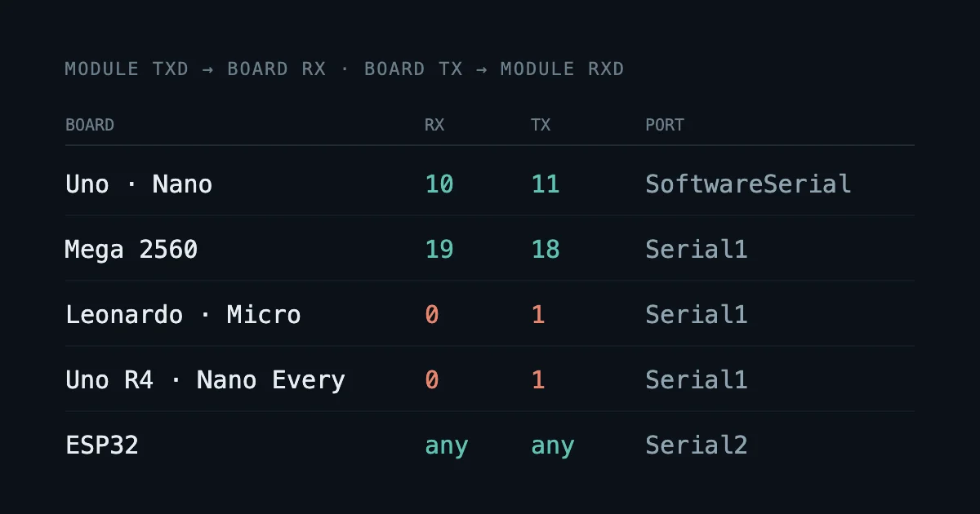Select the "Uno R4 · Nano Every" board cell

205,379
